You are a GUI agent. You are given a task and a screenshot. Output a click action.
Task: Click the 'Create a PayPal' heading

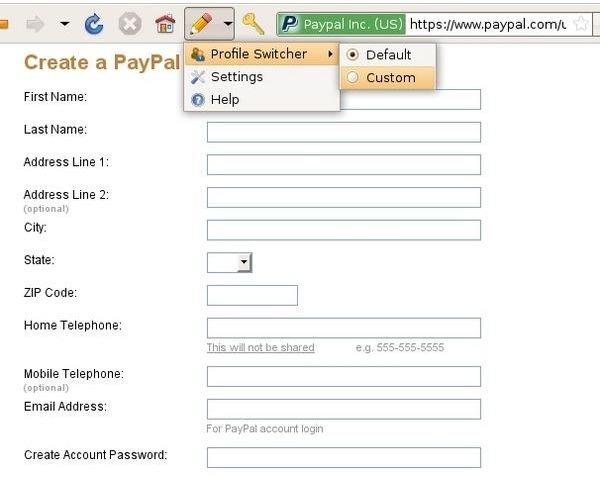[x=102, y=62]
